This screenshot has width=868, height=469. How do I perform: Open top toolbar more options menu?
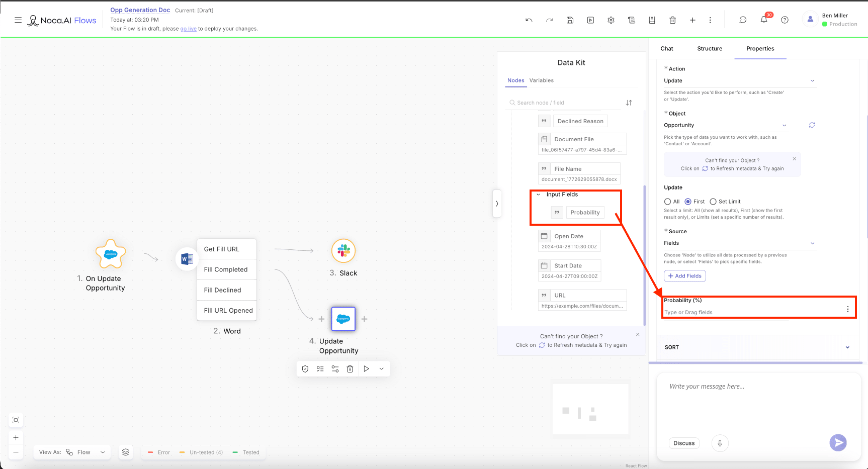point(710,20)
